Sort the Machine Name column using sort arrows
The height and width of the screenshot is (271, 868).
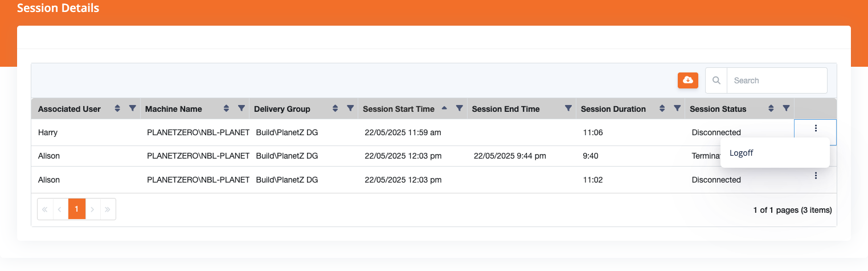point(226,108)
